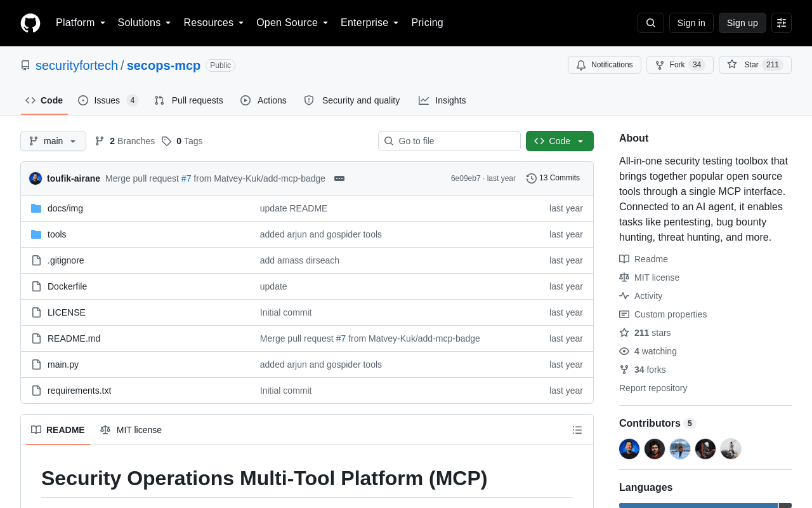Image resolution: width=812 pixels, height=508 pixels.
Task: Select the README tab
Action: click(x=58, y=430)
